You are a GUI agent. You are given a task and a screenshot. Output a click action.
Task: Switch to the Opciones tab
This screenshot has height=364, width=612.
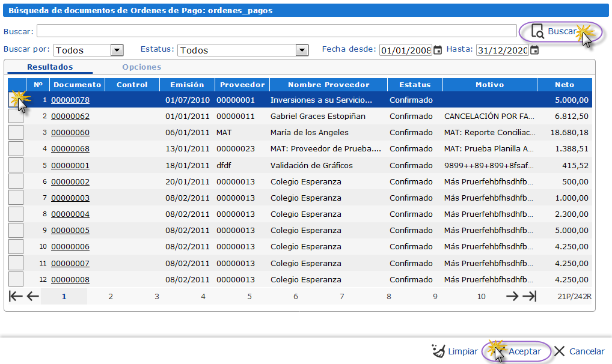pos(142,67)
